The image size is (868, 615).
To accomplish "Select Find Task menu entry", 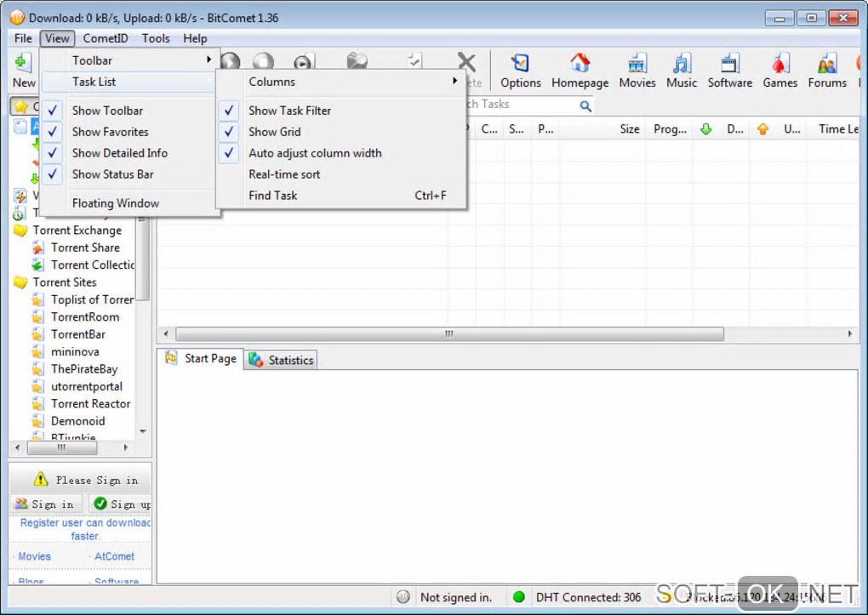I will click(340, 196).
